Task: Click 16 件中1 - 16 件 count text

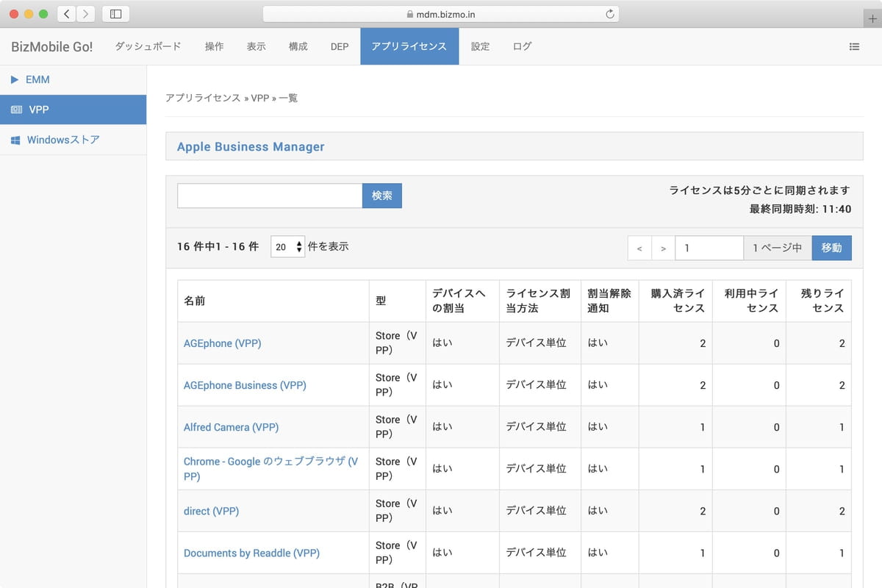Action: [218, 247]
